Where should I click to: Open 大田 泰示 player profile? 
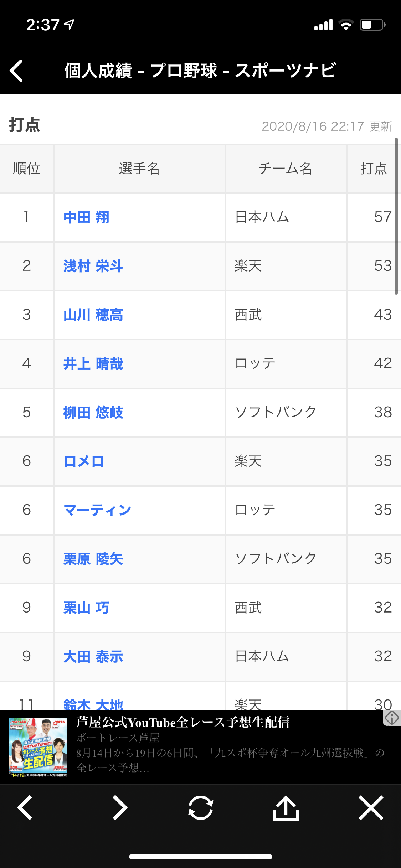coord(93,657)
